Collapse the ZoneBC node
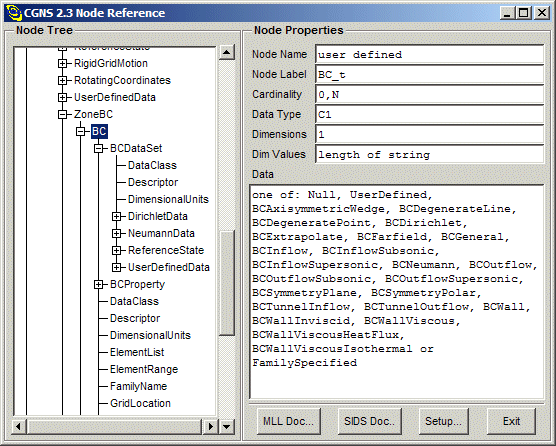The image size is (556, 446). pos(62,115)
